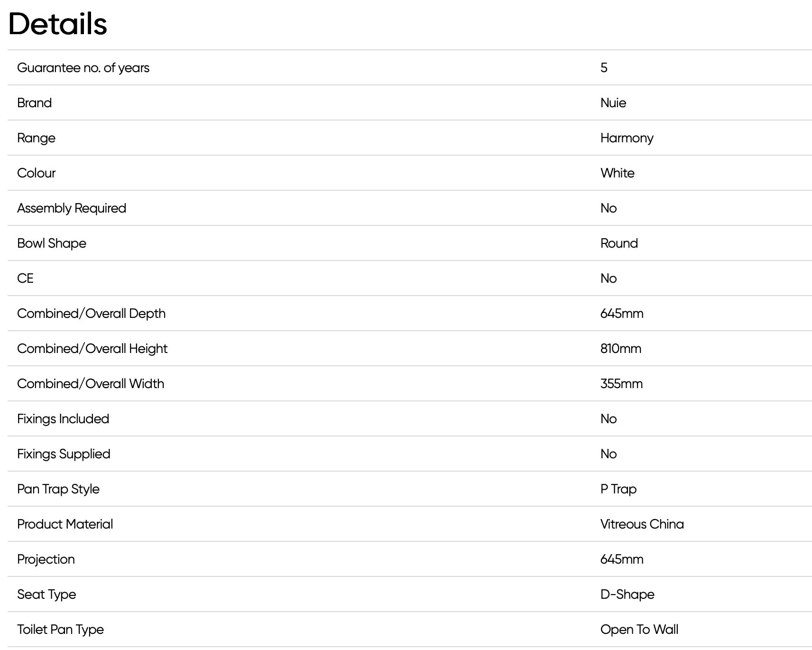
Task: Select the D-Shape seat type value
Action: [x=627, y=594]
